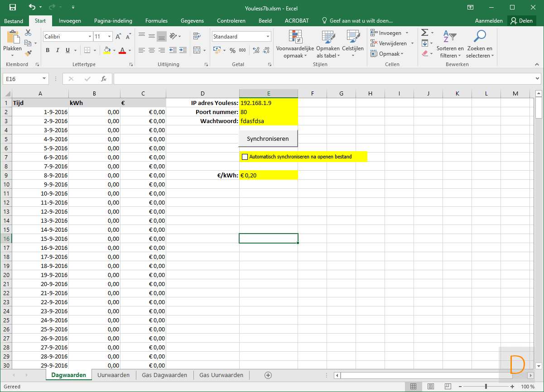
Task: Open Voorwaardelijke opmaak conditional formatting
Action: pos(295,45)
